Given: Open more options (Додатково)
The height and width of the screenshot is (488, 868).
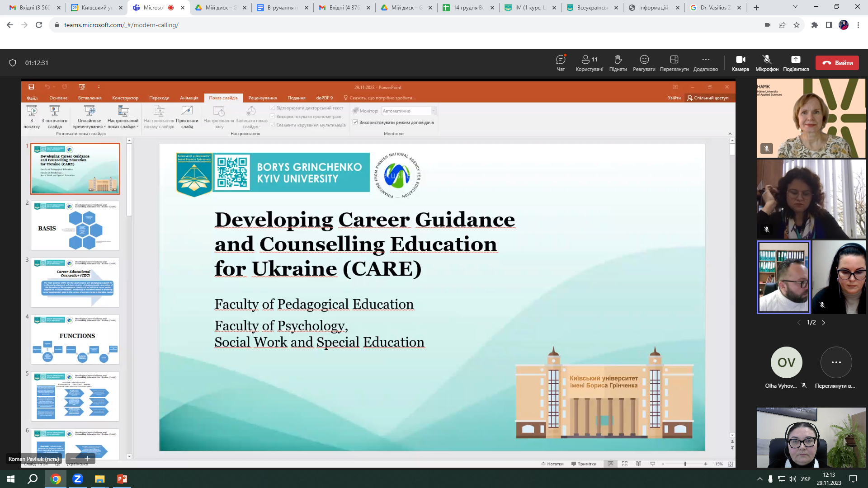Looking at the screenshot, I should click(x=706, y=63).
